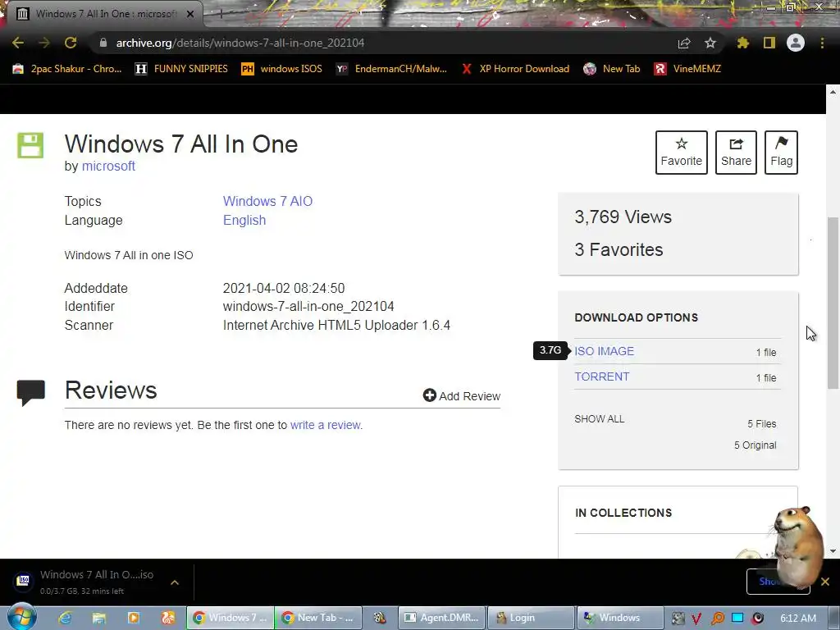Download the TORRENT file
Viewport: 840px width, 630px height.
coord(602,377)
